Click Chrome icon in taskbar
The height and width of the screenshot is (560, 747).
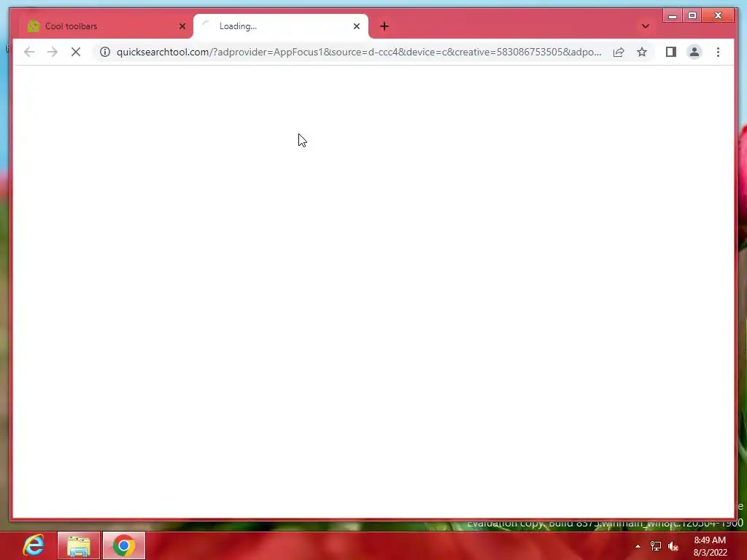(x=124, y=545)
